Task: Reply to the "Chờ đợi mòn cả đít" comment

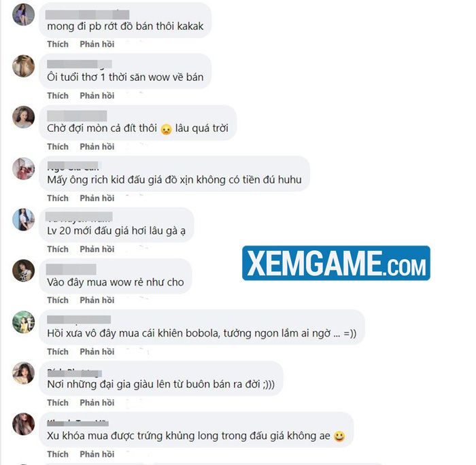Action: [97, 147]
